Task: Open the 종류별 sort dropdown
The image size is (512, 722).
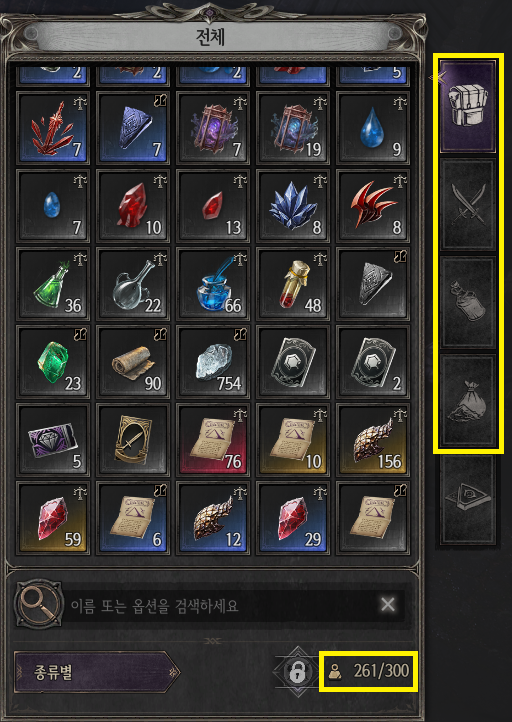Action: click(x=96, y=672)
